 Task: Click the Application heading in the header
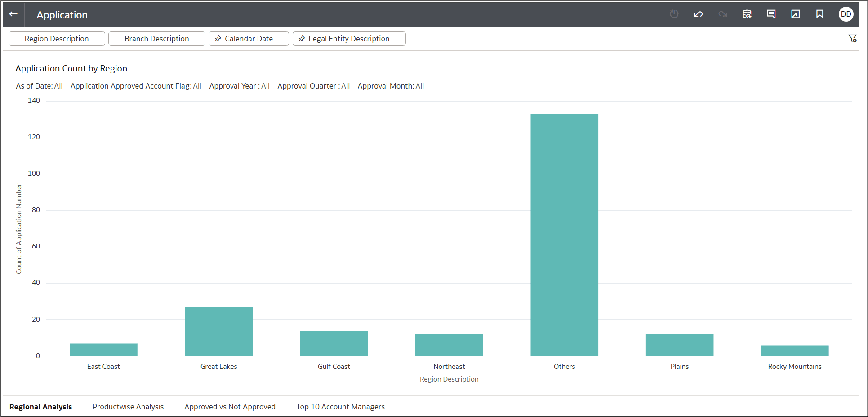62,15
